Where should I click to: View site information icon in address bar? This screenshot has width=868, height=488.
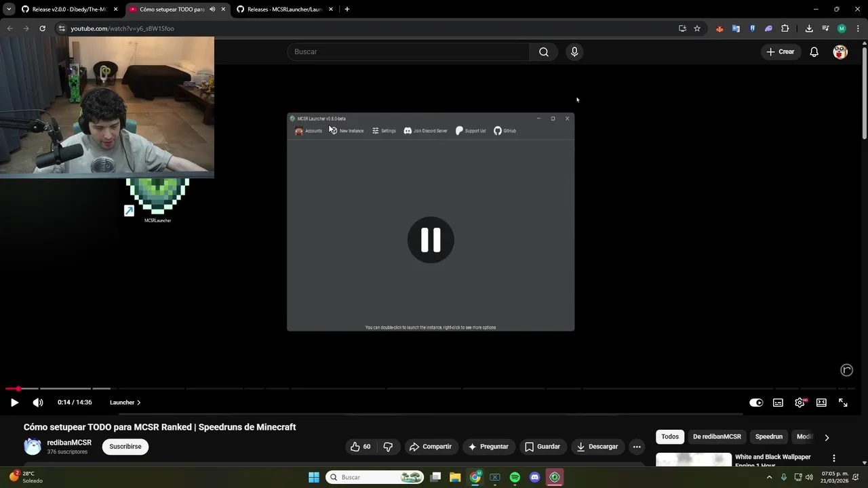(62, 28)
